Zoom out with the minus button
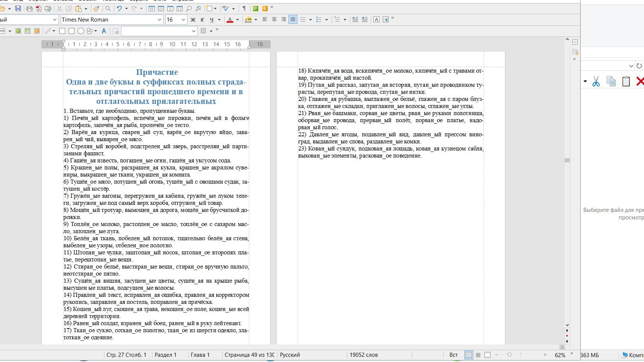This screenshot has width=644, height=362. pos(496,355)
